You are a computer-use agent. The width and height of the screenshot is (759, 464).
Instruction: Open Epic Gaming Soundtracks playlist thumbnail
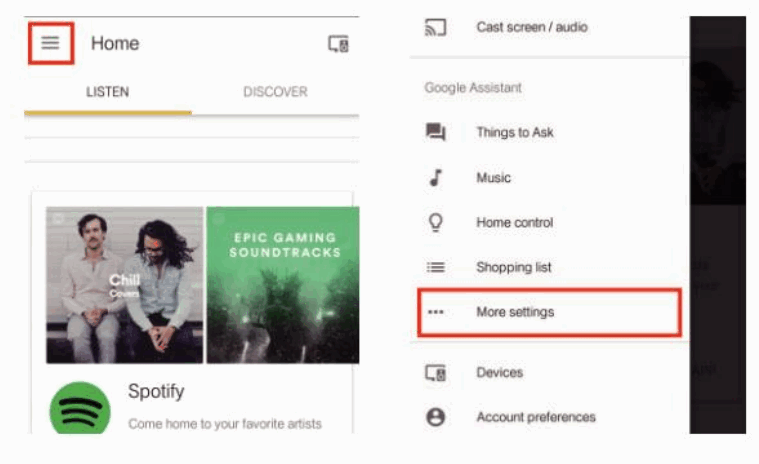(x=282, y=285)
